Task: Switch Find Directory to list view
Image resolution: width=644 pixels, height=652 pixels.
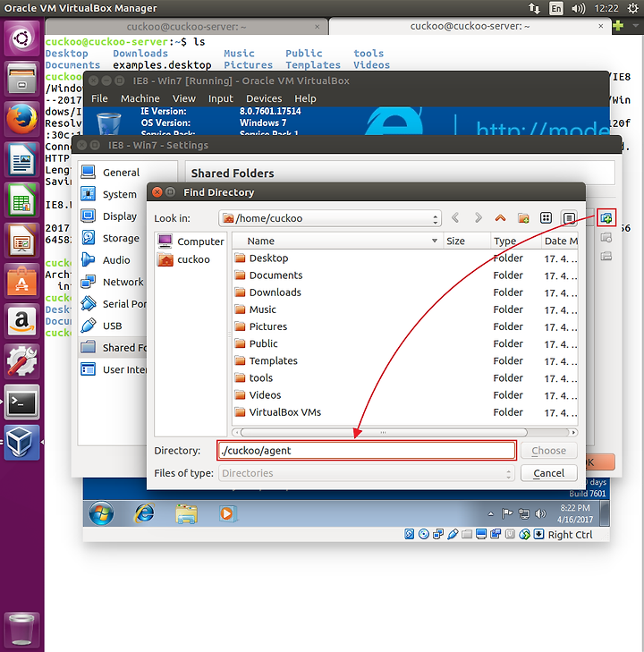Action: click(x=546, y=218)
